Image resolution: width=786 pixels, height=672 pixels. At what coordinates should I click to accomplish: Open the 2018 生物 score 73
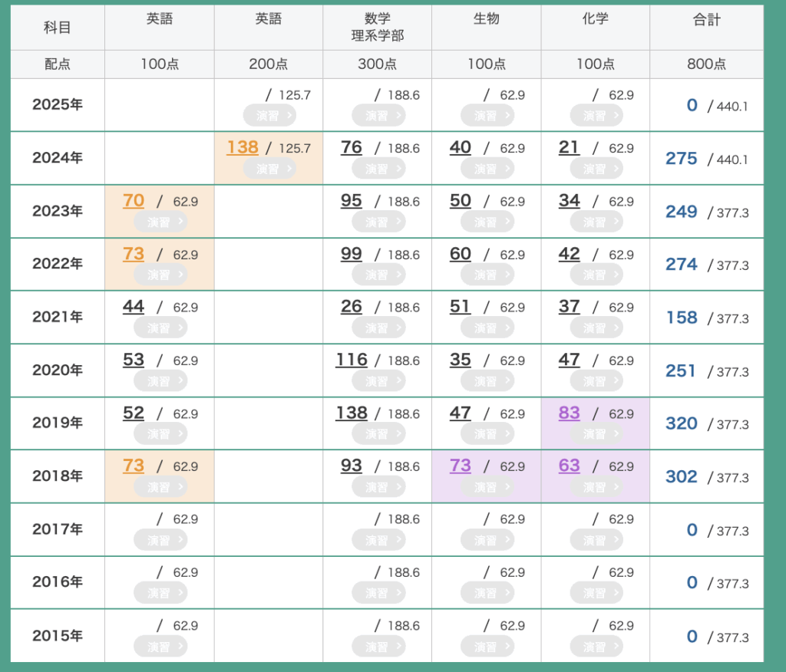pos(460,466)
